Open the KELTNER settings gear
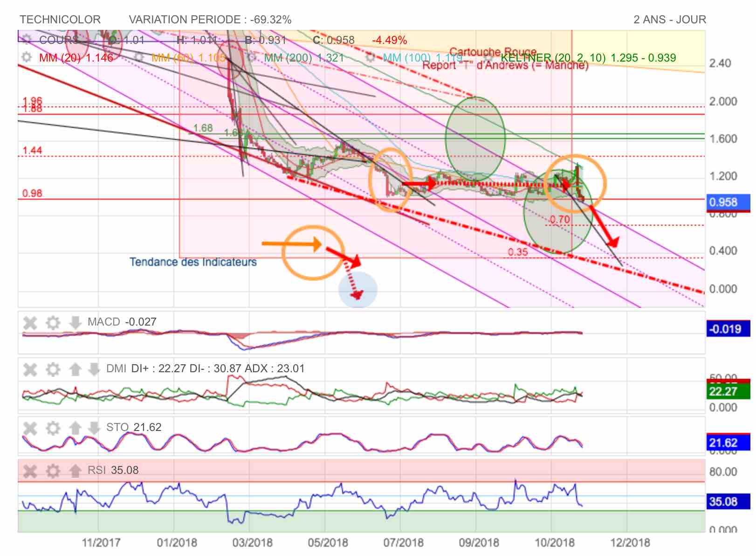756x556 pixels. pyautogui.click(x=488, y=57)
